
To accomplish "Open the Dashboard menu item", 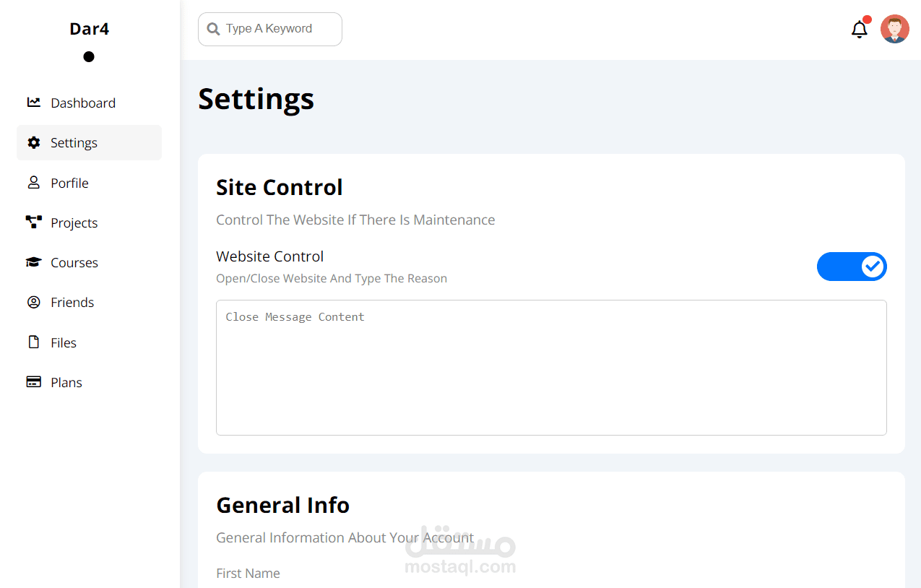I will tap(83, 103).
